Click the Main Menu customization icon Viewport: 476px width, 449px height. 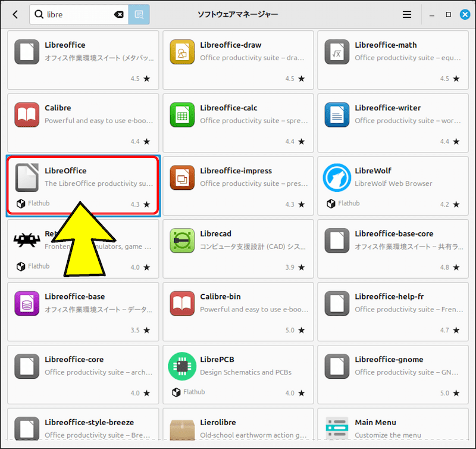337,428
